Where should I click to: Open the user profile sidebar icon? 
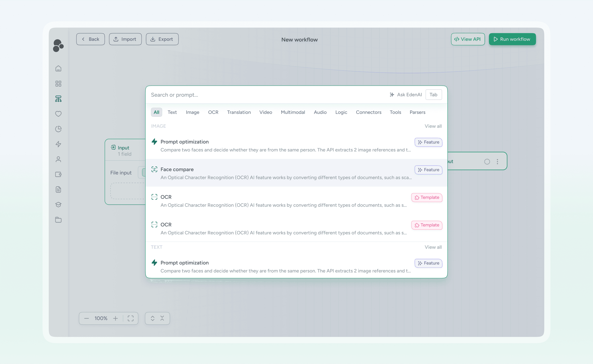(58, 159)
